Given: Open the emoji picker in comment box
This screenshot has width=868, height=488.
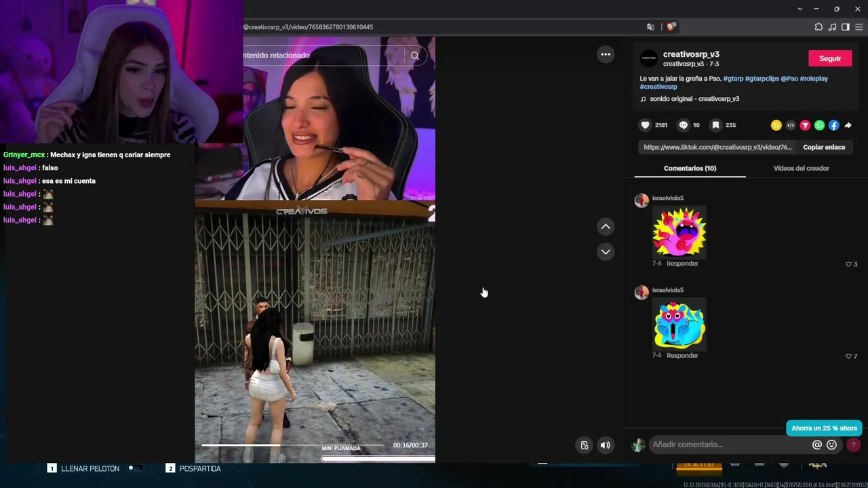Looking at the screenshot, I should [831, 445].
